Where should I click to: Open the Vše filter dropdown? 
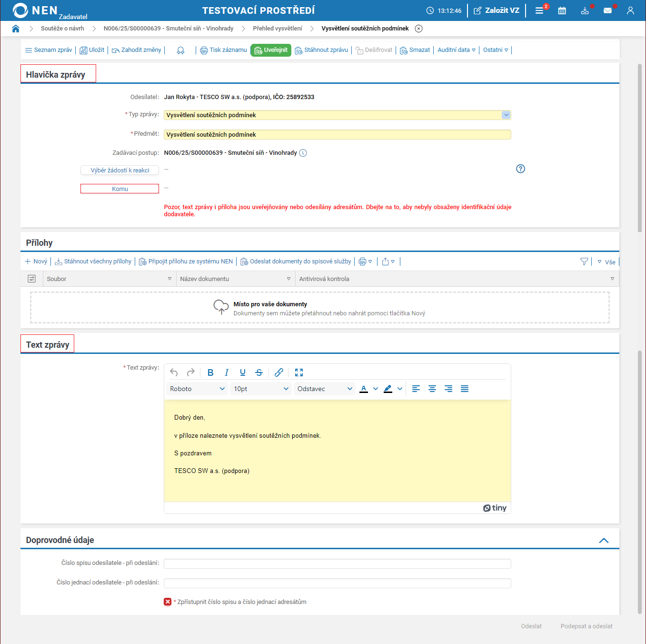click(x=606, y=262)
